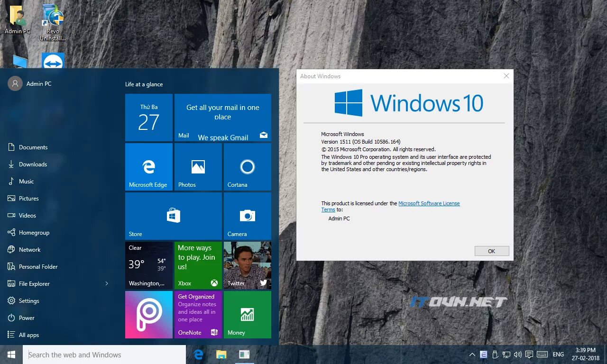
Task: Open the Store tile
Action: 174,216
